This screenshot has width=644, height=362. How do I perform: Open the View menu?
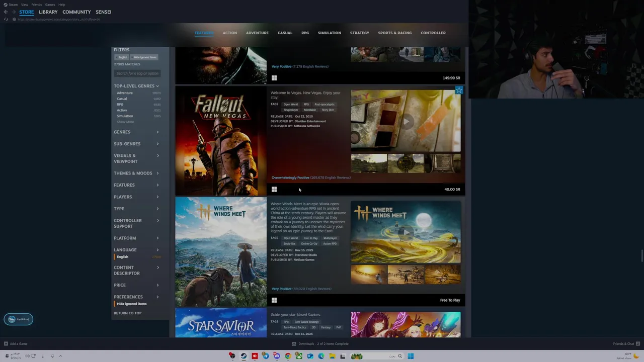[24, 5]
